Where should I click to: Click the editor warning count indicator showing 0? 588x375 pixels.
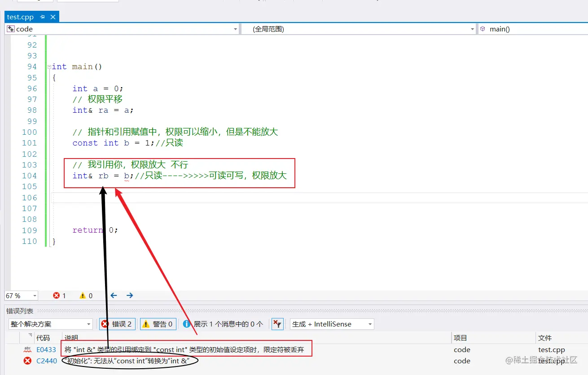[x=86, y=296]
